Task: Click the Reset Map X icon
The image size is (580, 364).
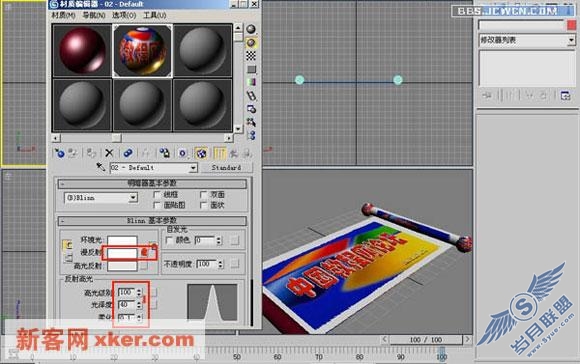Action: (x=109, y=153)
